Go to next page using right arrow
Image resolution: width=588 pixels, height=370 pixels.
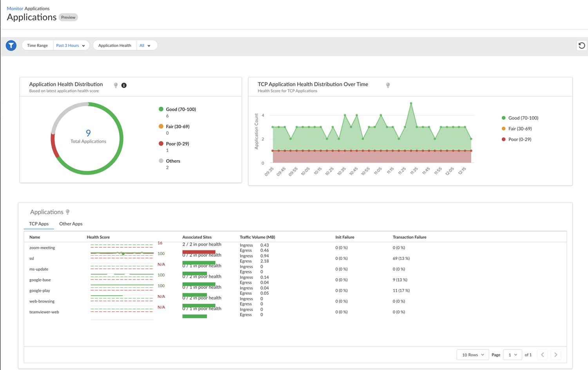555,355
